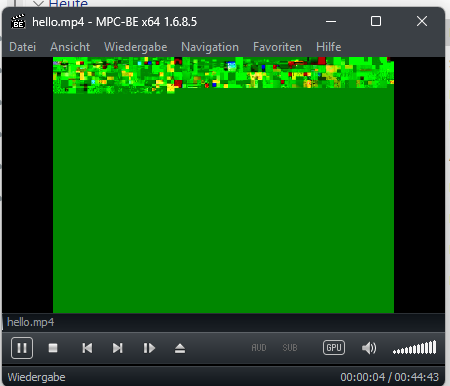Screen dimensions: 450x386
Task: Mute audio using the speaker icon
Action: (x=369, y=348)
